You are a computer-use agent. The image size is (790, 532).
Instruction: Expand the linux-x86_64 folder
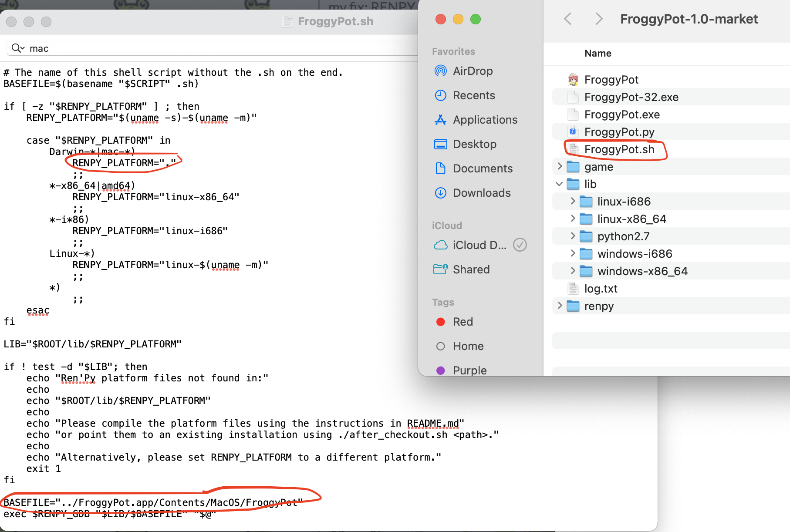coord(573,219)
